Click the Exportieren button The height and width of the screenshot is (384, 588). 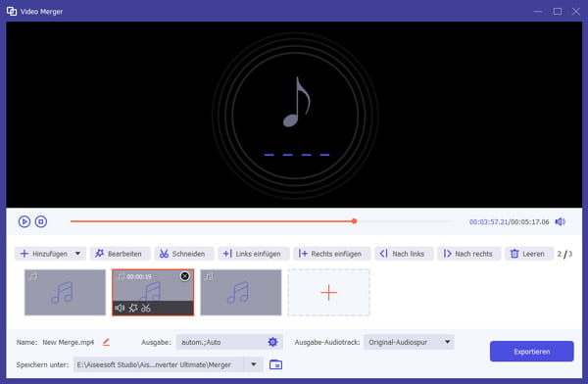pos(532,352)
